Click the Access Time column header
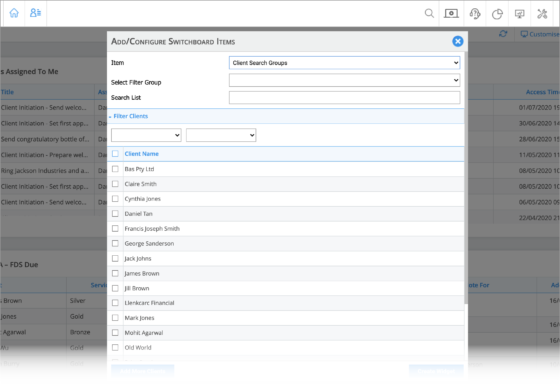Image resolution: width=560 pixels, height=392 pixels. 542,92
